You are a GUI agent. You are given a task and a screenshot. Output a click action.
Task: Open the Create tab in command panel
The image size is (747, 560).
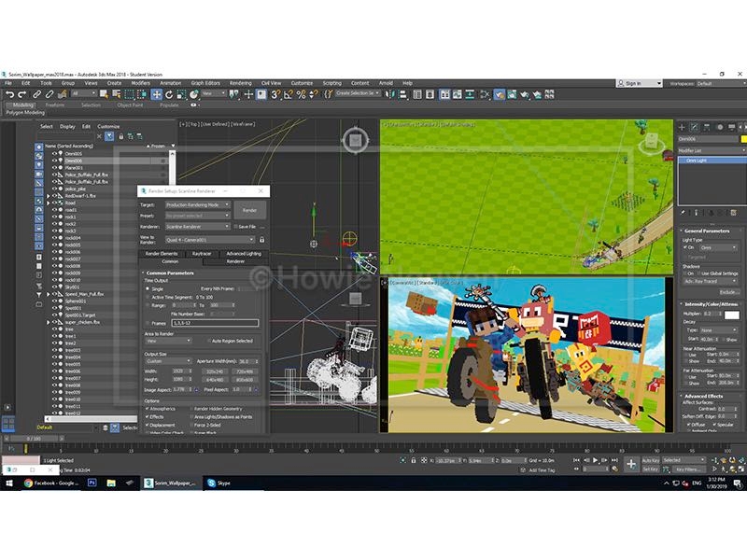coord(681,127)
